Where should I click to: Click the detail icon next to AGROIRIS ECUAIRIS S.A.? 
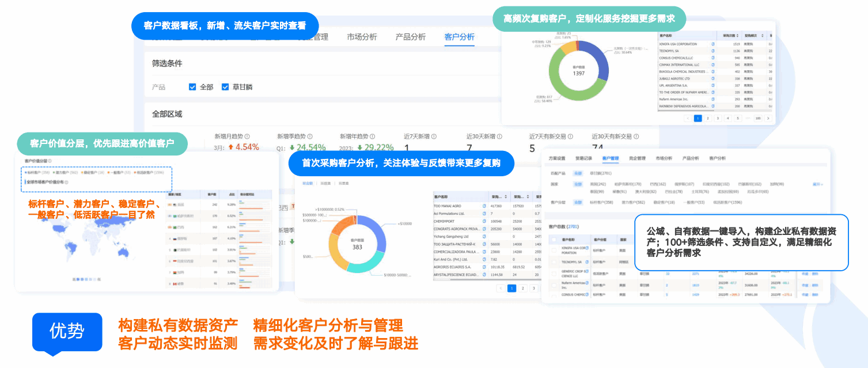coord(484,267)
